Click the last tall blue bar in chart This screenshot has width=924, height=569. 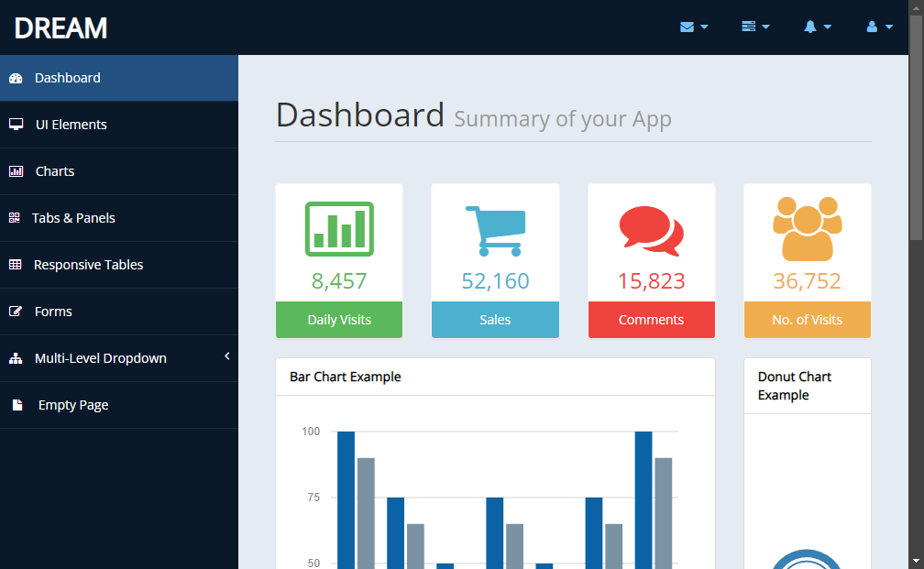643,500
